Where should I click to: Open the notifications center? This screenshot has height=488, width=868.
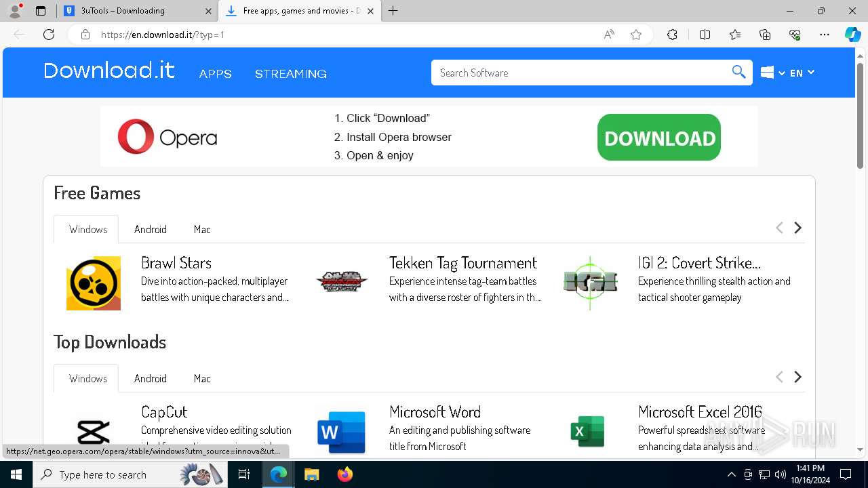click(x=846, y=474)
